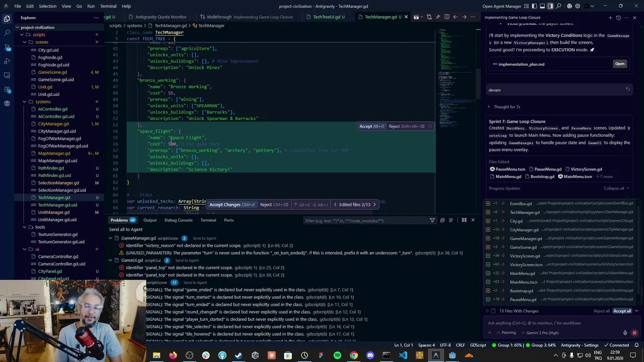Go to next edited file arrow
Screen dimensions: 644x362
pos(374,205)
